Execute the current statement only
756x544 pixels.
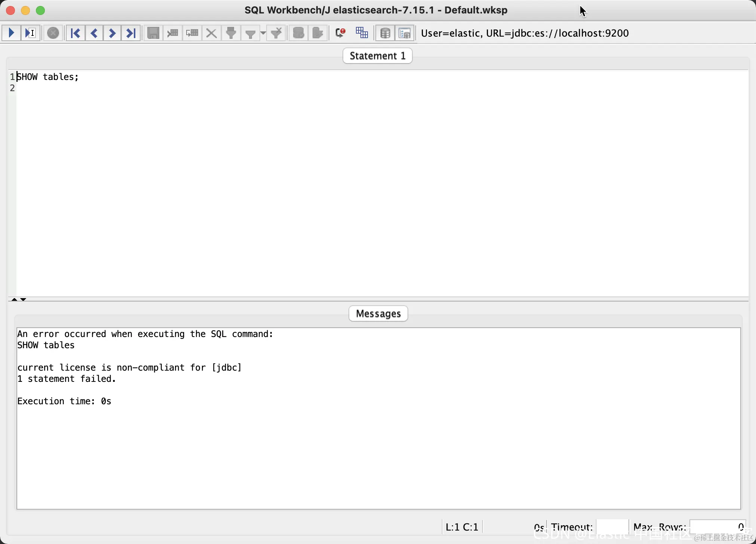point(30,33)
